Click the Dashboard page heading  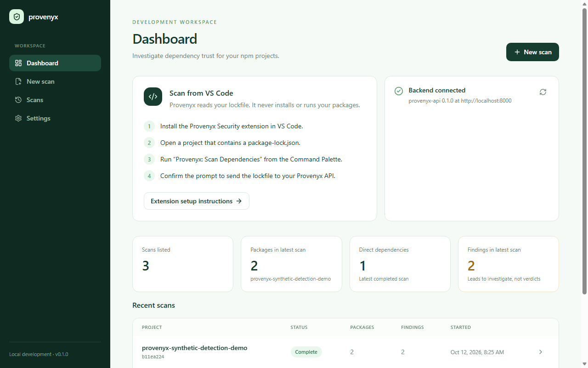click(165, 39)
